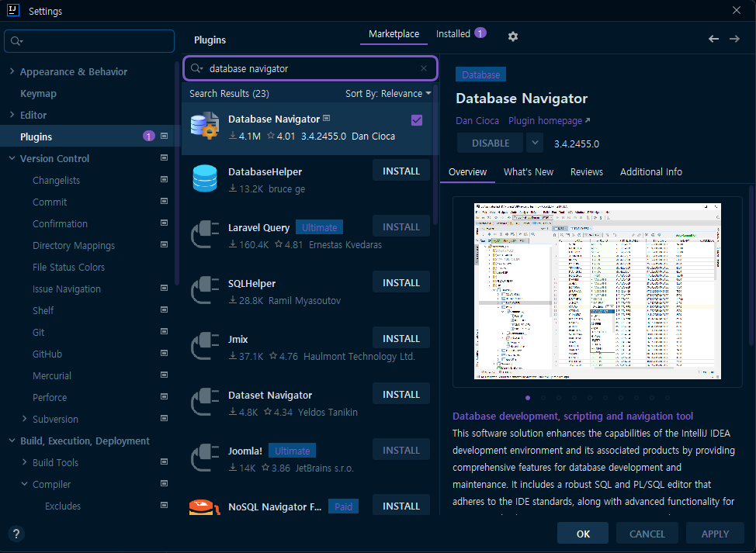Install the Dataset Navigator plugin
Screen dimensions: 756x553
[401, 395]
